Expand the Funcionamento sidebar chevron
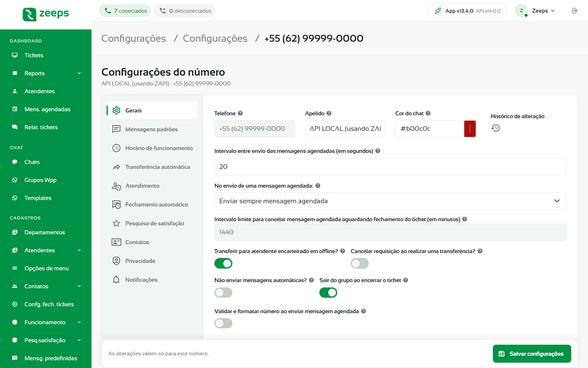588x368 pixels. pyautogui.click(x=79, y=322)
